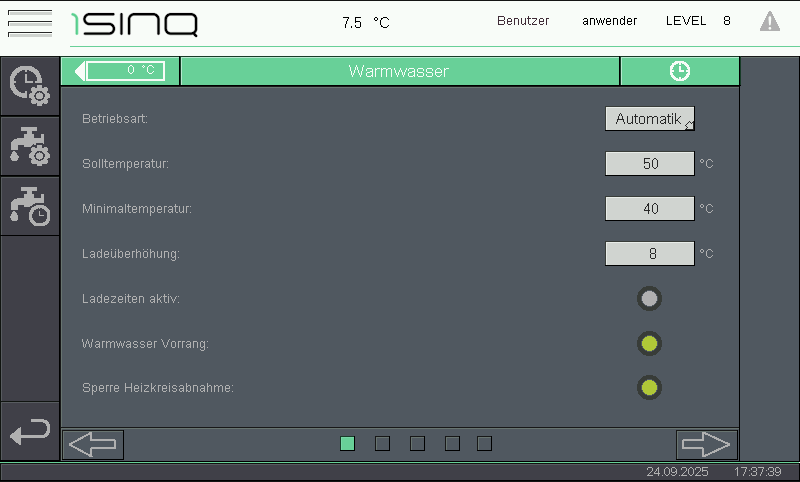Go to previous page with left arrow
This screenshot has height=482, width=800.
[x=93, y=444]
